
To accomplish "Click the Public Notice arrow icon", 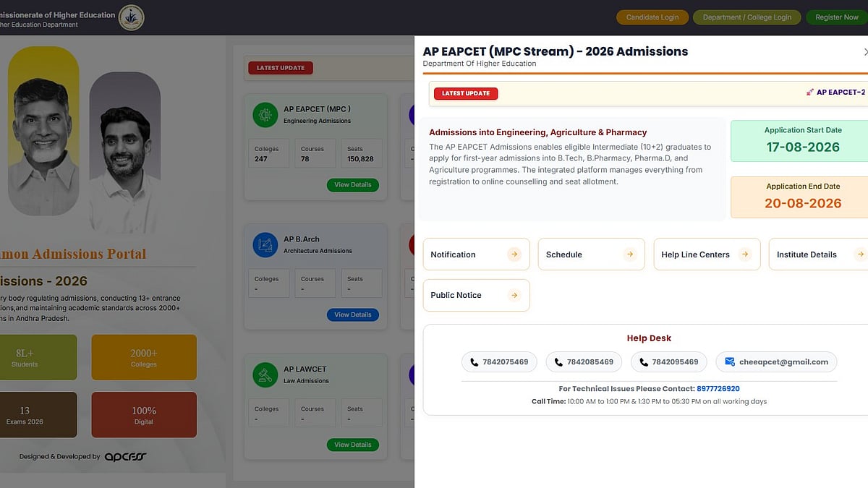I will [x=514, y=295].
